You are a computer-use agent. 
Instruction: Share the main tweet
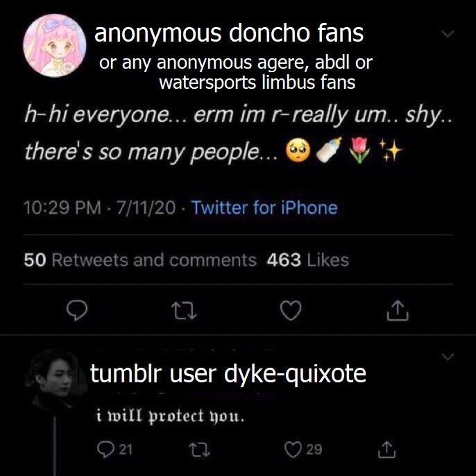coord(398,311)
